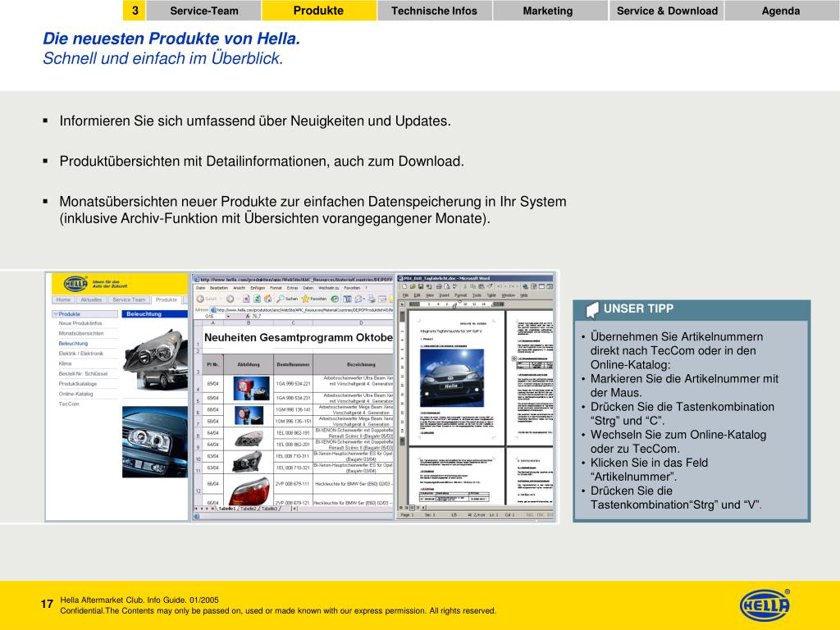Switch to the Tabelle2 sheet tab
Screen dimensions: 840x630
point(248,509)
